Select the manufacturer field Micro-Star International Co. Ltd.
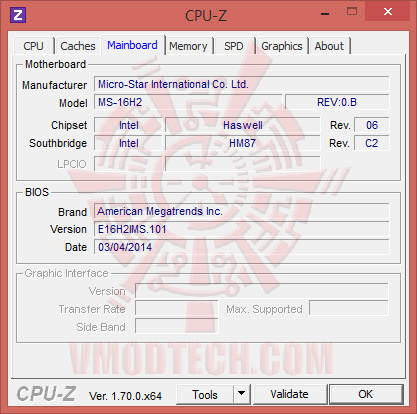417x414 pixels. 242,84
